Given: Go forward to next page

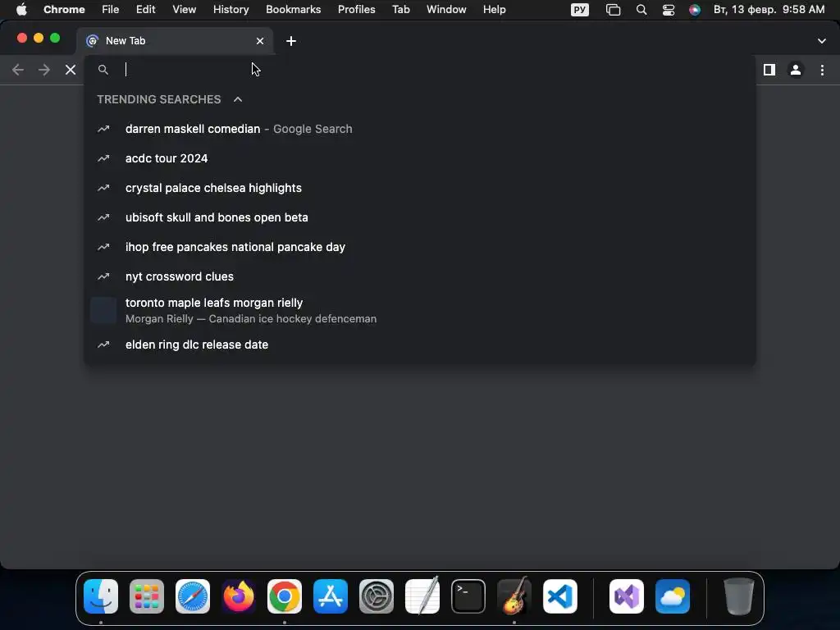Looking at the screenshot, I should (44, 70).
